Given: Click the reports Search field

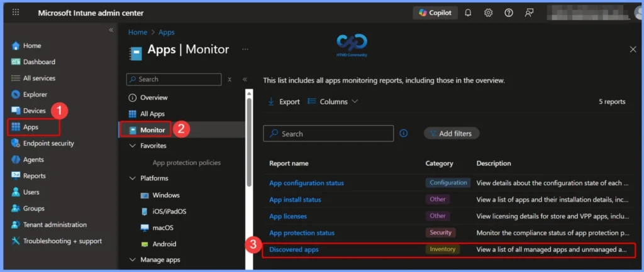Looking at the screenshot, I should pyautogui.click(x=328, y=134).
